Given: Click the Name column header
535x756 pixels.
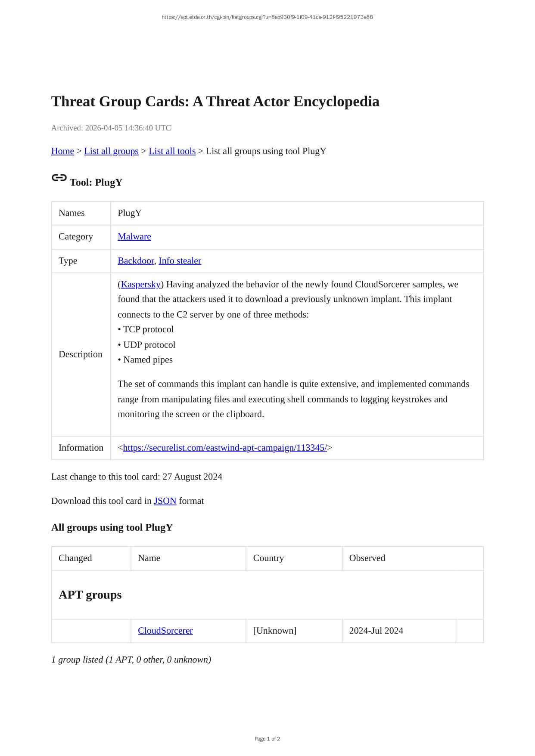Looking at the screenshot, I should [x=149, y=558].
